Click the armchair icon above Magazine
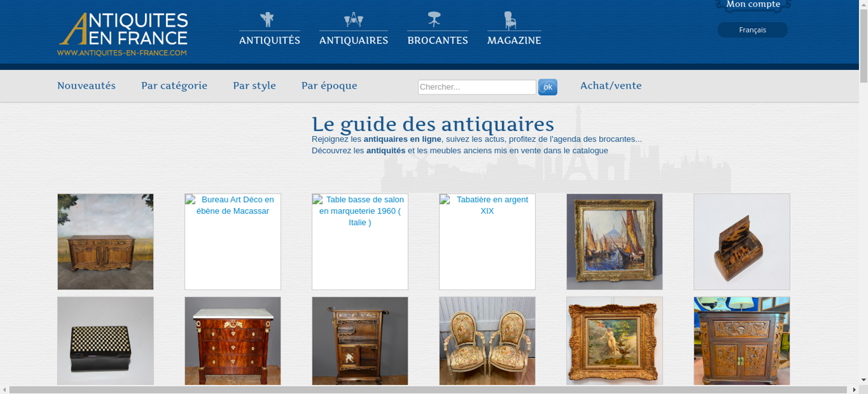The height and width of the screenshot is (394, 868). click(x=510, y=20)
